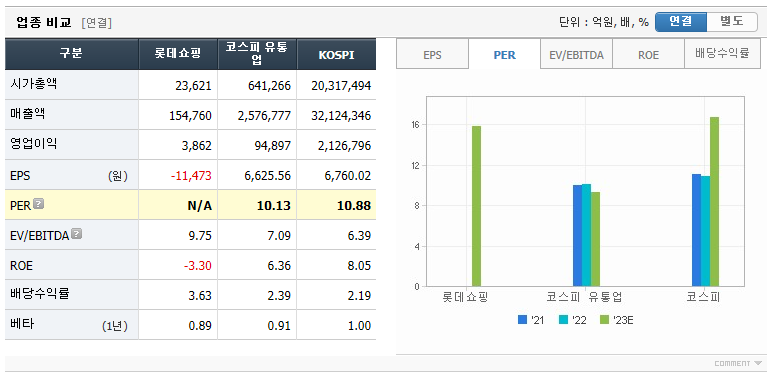Click the 롯데쇼핑 chart axis label
This screenshot has height=379, width=773.
(x=465, y=297)
